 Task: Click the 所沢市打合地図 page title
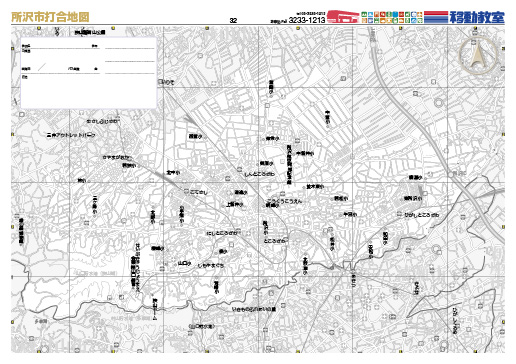click(50, 17)
